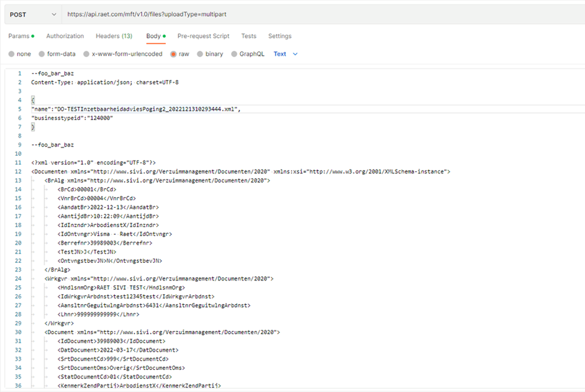This screenshot has height=392, width=585.
Task: Switch to the Tests tab
Action: click(249, 36)
